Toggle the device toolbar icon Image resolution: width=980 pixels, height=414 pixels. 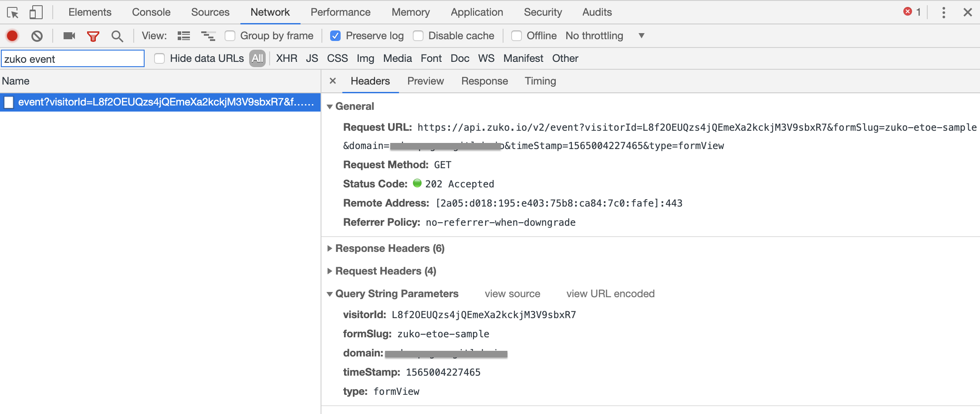coord(36,13)
